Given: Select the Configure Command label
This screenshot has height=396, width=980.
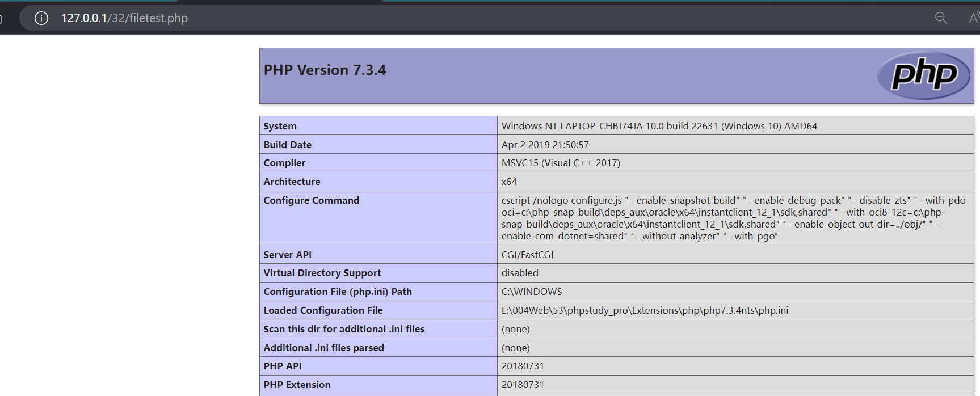Looking at the screenshot, I should pyautogui.click(x=311, y=200).
